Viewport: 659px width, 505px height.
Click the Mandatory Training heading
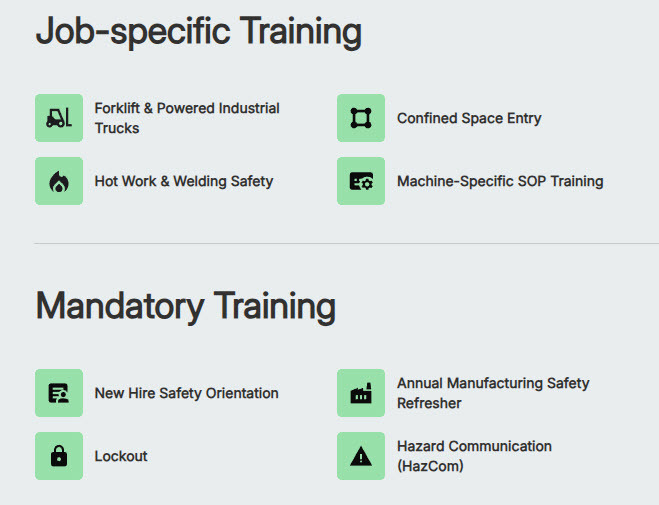coord(185,306)
